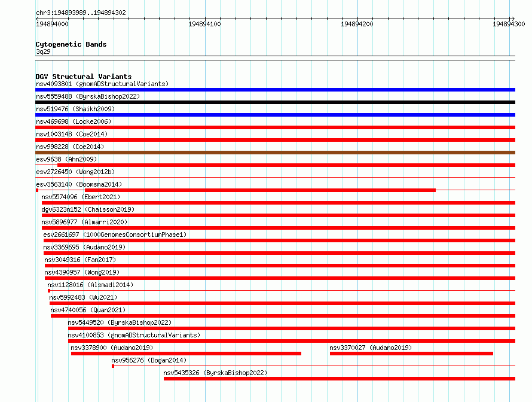Click the Cytogenetic Bands track title
Screen dimensions: 532x402
(x=71, y=44)
